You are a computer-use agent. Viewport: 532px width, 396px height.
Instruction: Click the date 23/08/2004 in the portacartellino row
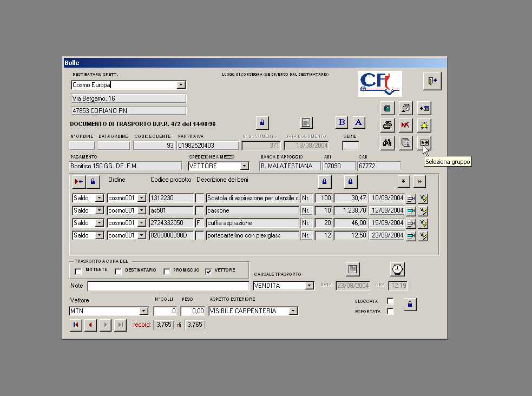(387, 235)
